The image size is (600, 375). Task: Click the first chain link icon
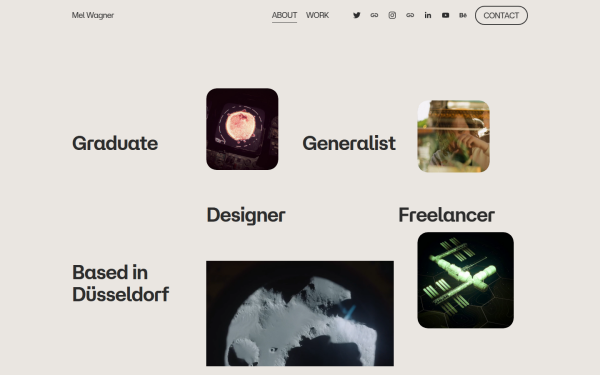pos(374,15)
